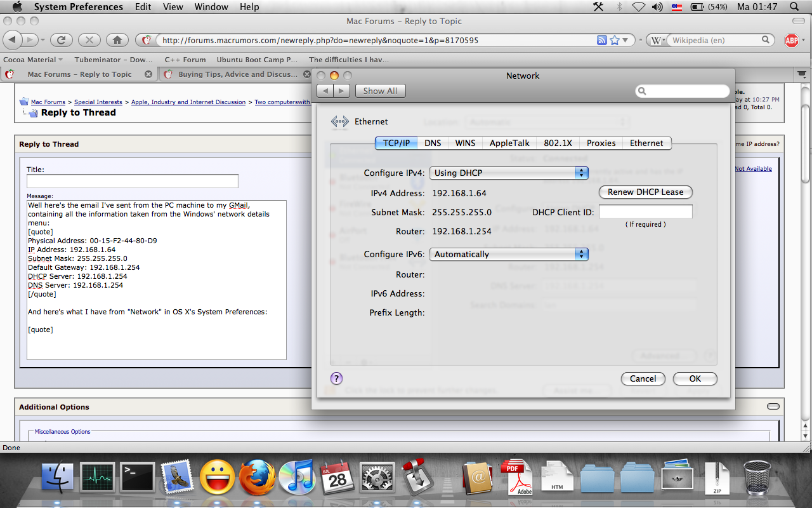Open Finder from the Dock
The width and height of the screenshot is (812, 508).
point(57,477)
